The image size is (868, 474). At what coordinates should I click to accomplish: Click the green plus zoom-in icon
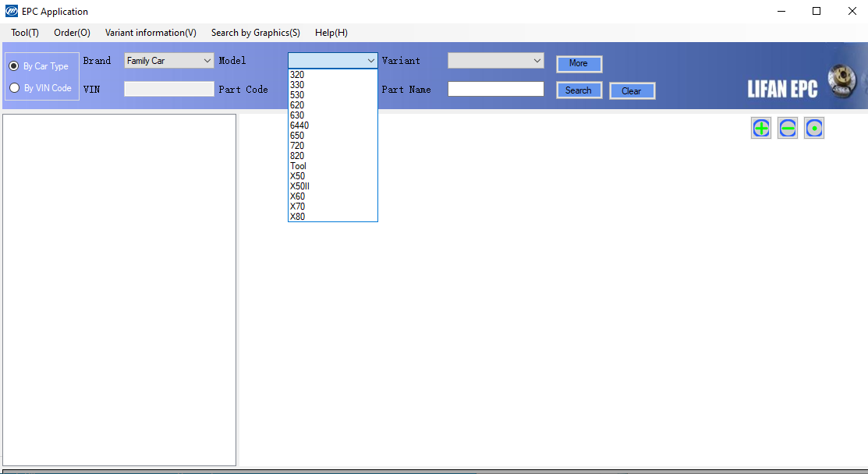(761, 129)
